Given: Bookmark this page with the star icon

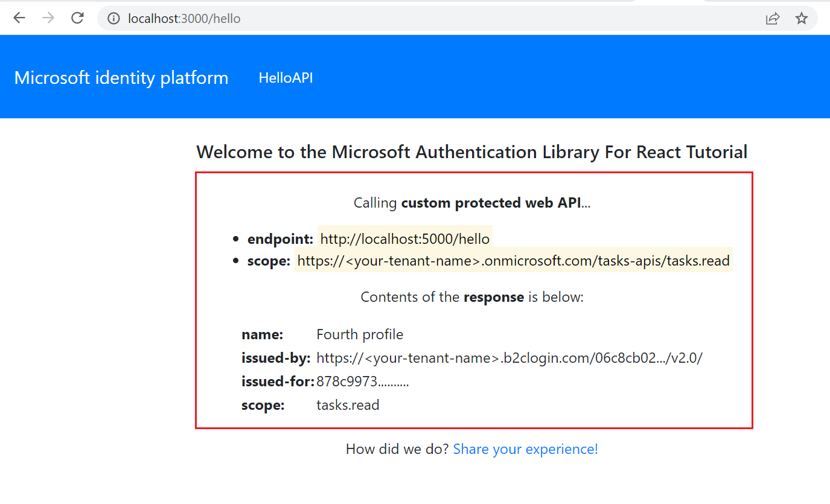Looking at the screenshot, I should coord(802,19).
